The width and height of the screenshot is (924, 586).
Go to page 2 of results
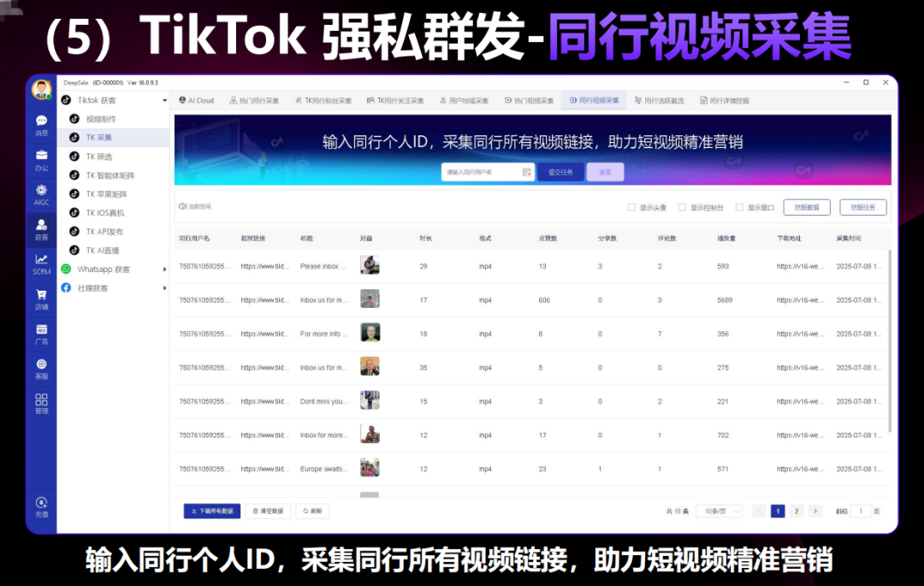pyautogui.click(x=797, y=512)
